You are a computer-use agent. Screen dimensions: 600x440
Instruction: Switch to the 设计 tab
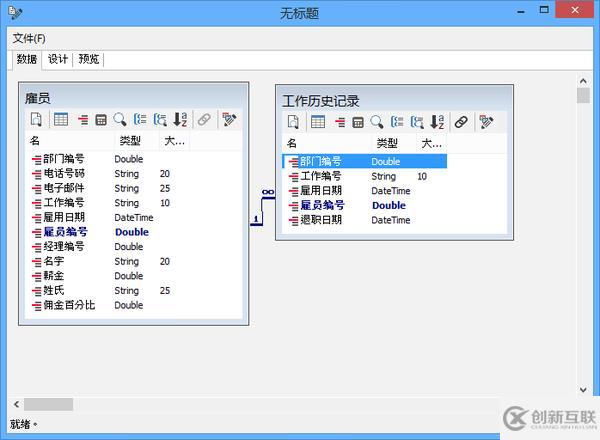(57, 59)
